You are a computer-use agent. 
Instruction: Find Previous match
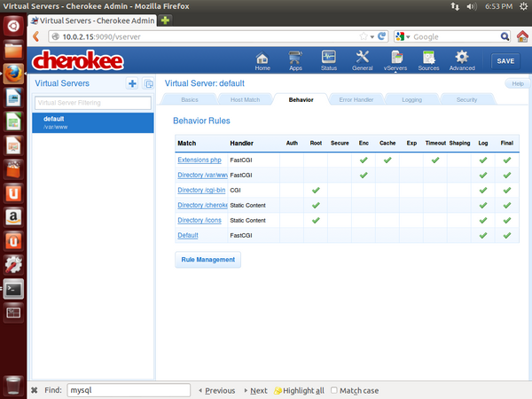pyautogui.click(x=216, y=390)
